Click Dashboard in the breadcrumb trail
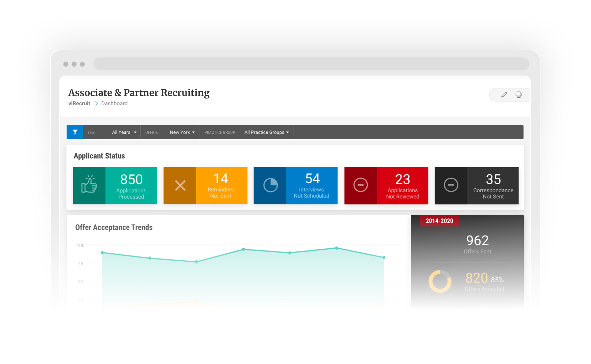Viewport: 591px width, 364px height. tap(114, 103)
